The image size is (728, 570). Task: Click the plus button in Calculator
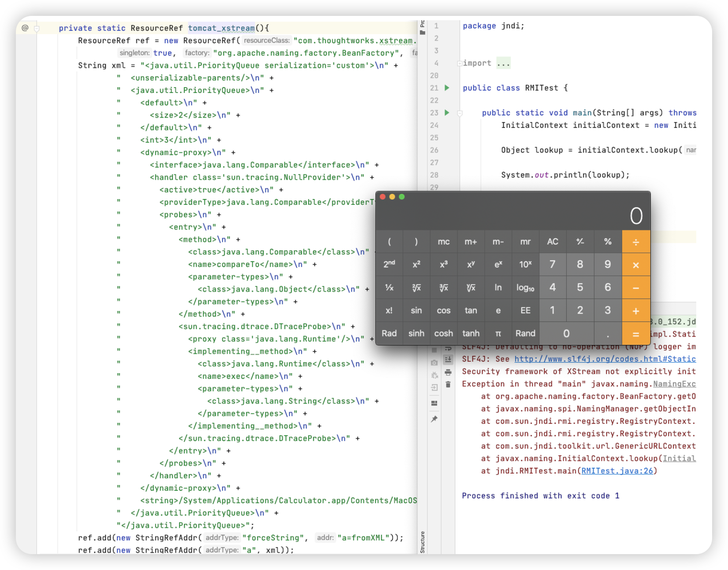point(636,311)
